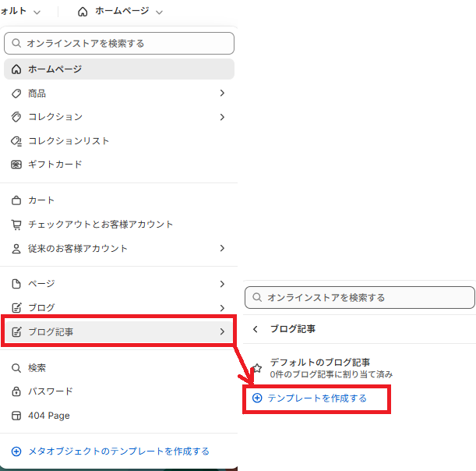Click the ブログ記事 heading in the right panel
The height and width of the screenshot is (471, 476).
(293, 329)
